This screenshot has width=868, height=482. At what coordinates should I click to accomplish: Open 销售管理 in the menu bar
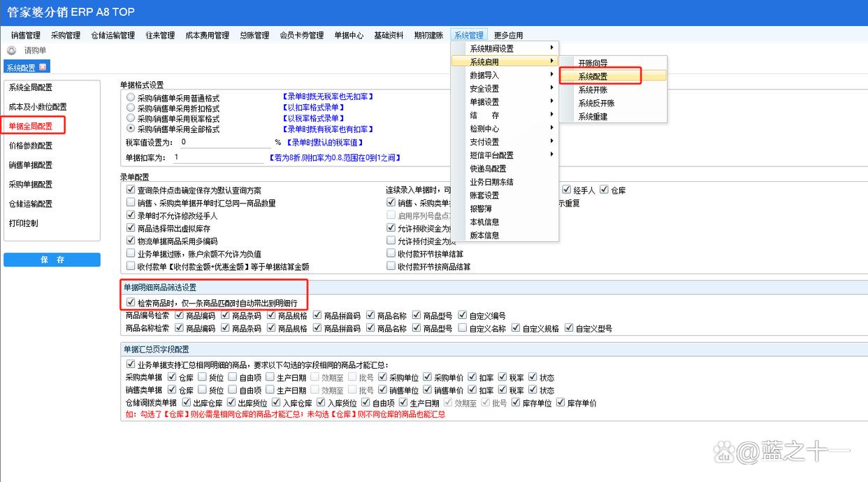26,36
